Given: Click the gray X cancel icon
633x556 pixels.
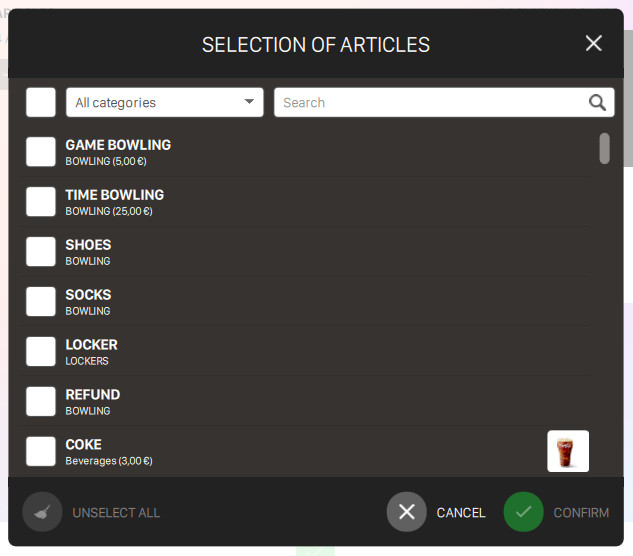Looking at the screenshot, I should tap(406, 512).
